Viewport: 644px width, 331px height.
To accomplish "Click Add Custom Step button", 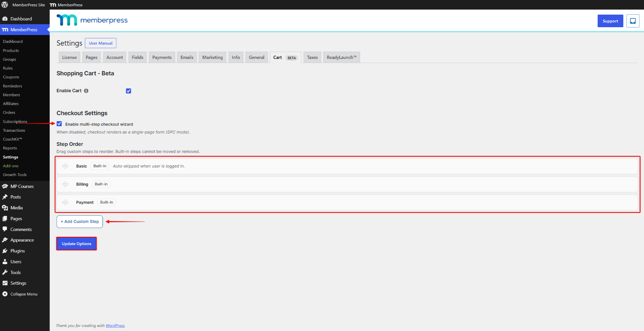I will coord(80,222).
